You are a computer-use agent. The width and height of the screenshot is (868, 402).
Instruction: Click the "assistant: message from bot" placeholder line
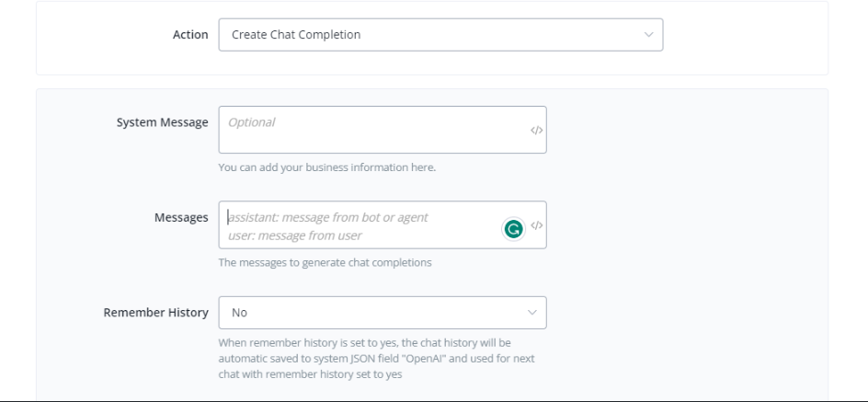[328, 218]
